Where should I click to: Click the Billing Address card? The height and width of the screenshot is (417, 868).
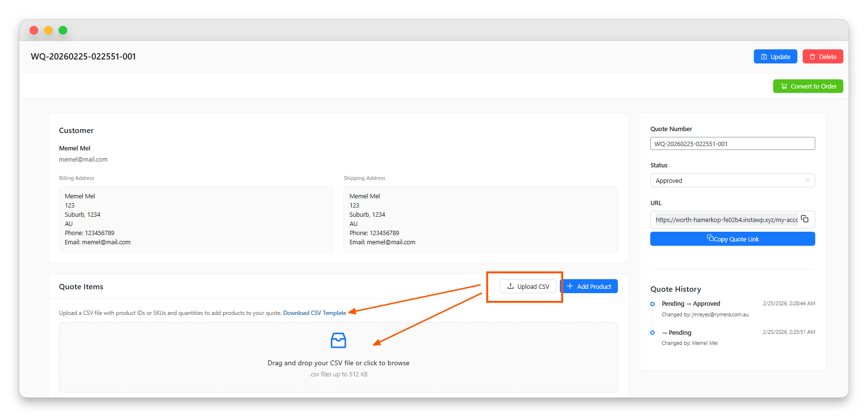tap(196, 219)
